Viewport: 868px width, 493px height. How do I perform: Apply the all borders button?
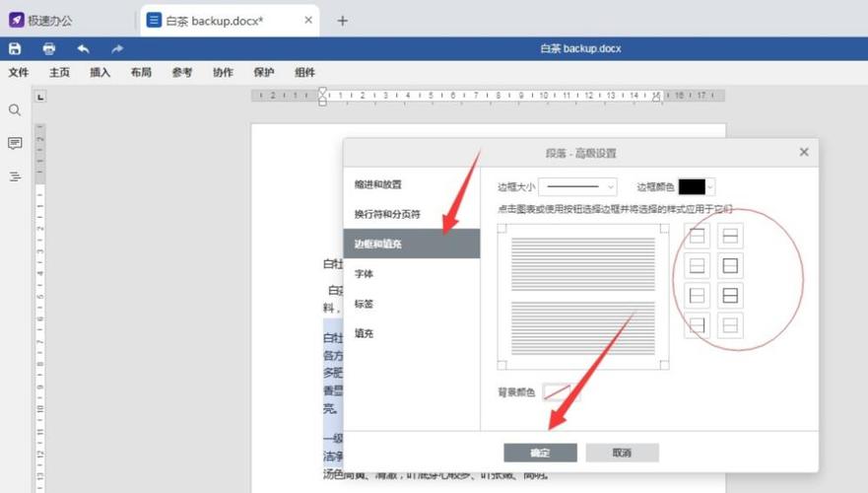pyautogui.click(x=730, y=296)
